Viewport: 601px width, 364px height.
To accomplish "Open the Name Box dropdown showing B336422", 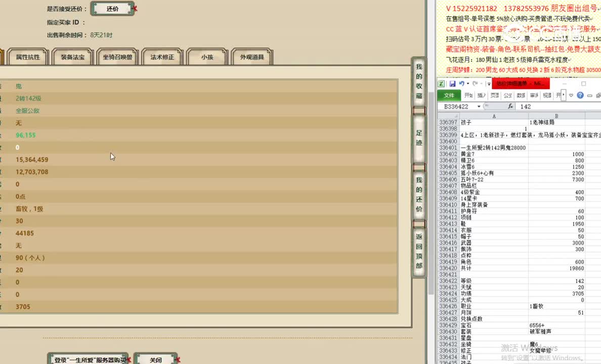I will [479, 106].
